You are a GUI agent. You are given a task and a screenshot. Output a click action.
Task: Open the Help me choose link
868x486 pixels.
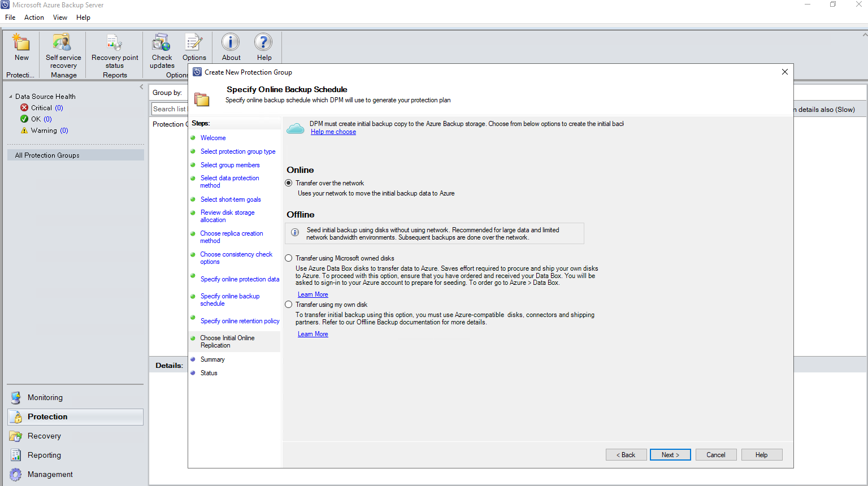click(333, 132)
